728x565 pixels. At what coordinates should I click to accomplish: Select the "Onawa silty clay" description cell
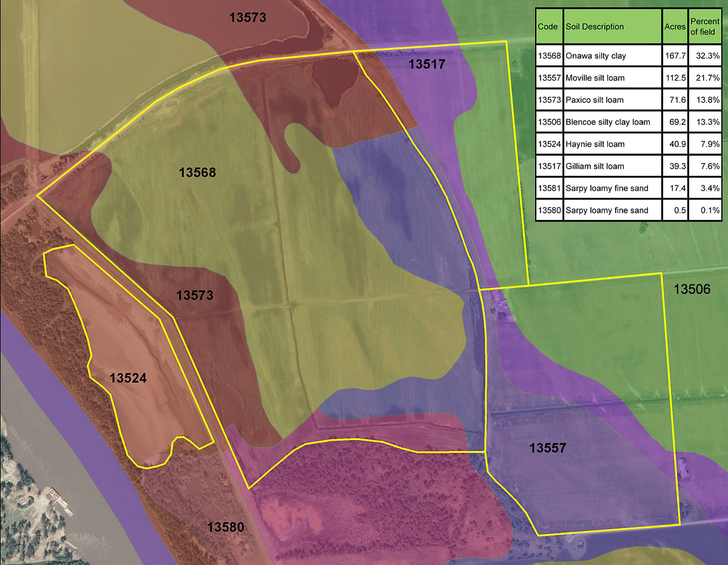click(612, 56)
